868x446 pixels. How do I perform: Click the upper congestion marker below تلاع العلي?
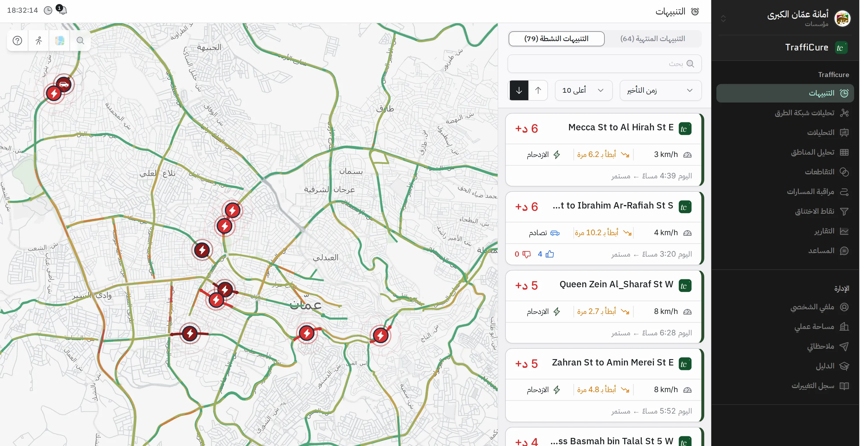[233, 211]
